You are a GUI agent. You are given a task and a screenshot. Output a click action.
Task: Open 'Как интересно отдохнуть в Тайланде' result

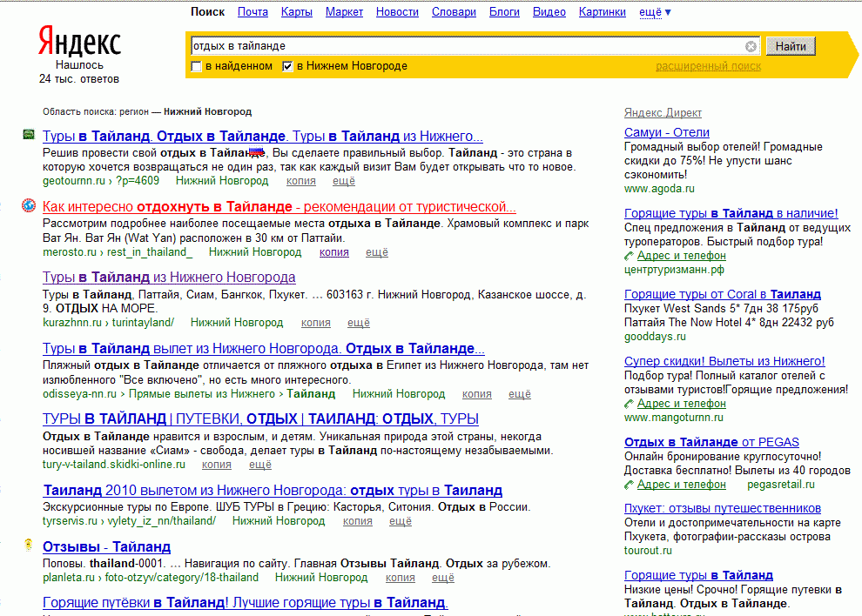(x=279, y=207)
